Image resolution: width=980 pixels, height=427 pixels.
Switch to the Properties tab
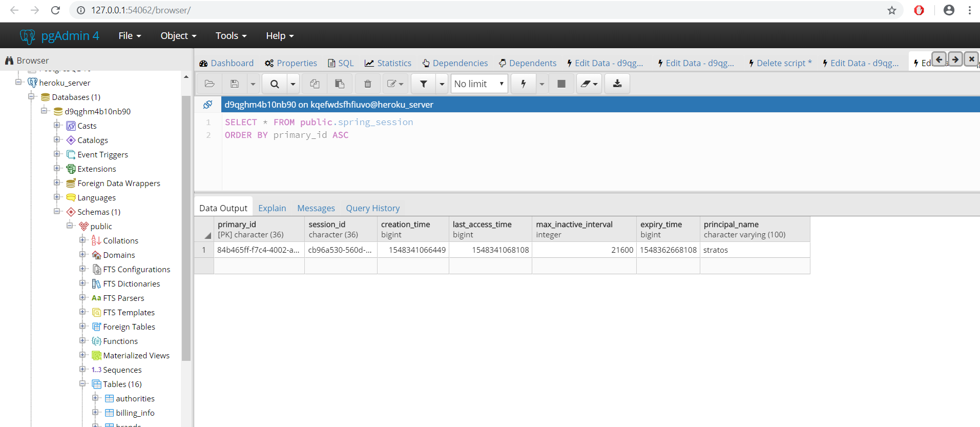tap(291, 63)
